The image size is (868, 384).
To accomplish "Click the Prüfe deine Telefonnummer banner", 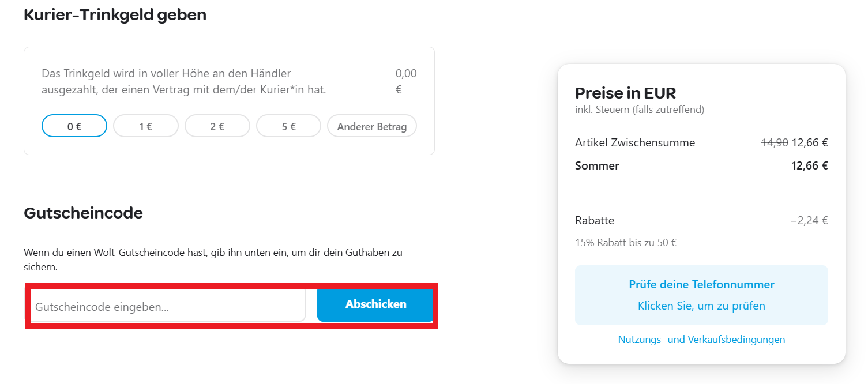I will click(x=701, y=284).
